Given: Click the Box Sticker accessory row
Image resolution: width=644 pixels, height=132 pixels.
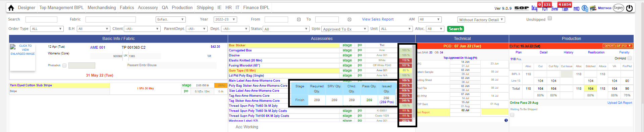Looking at the screenshot, I should 284,45.
